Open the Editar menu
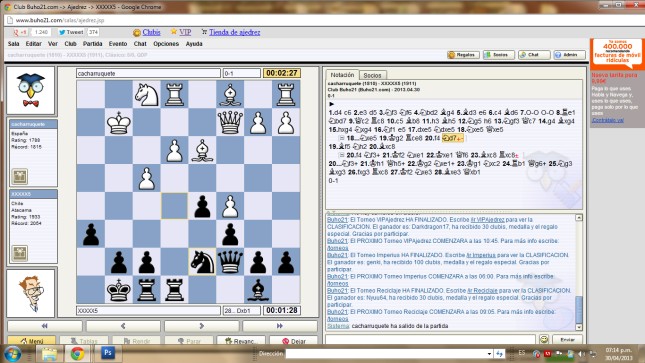 coord(33,44)
